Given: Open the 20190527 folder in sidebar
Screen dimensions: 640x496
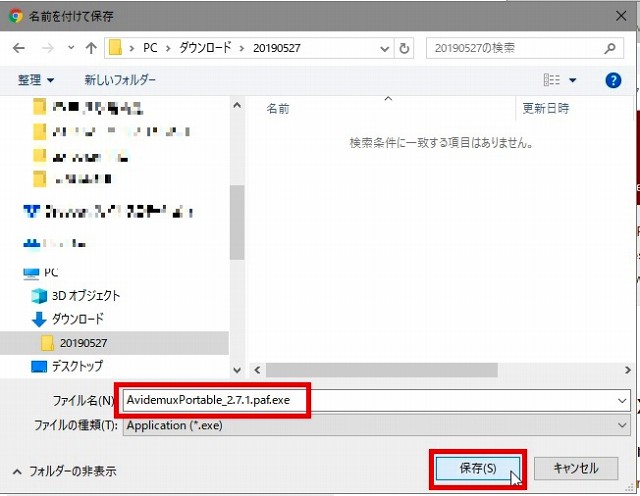Looking at the screenshot, I should [x=83, y=343].
